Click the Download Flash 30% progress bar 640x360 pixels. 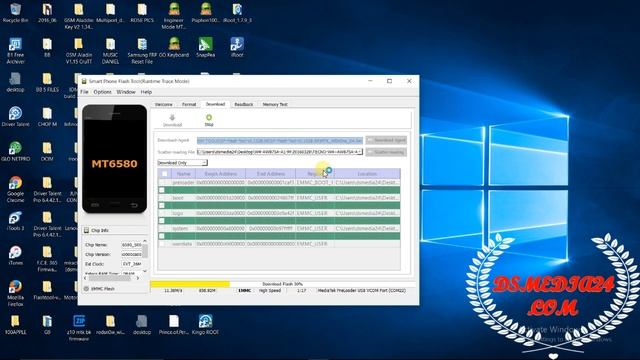pyautogui.click(x=283, y=284)
